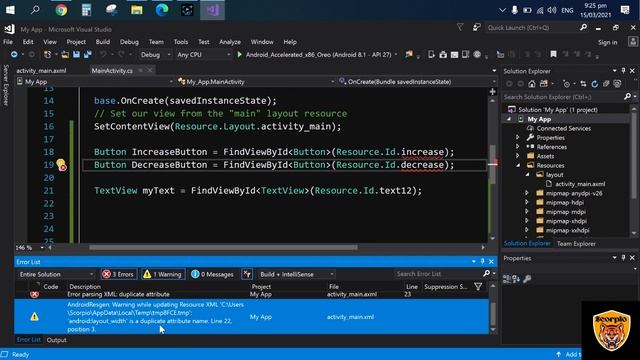Open File Explorer from the taskbar
This screenshot has width=640, height=360.
click(137, 10)
